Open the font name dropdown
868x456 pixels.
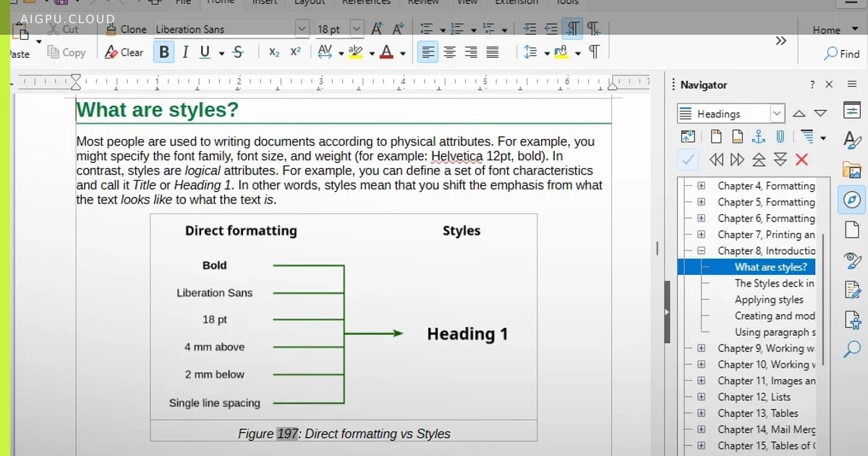coord(302,29)
